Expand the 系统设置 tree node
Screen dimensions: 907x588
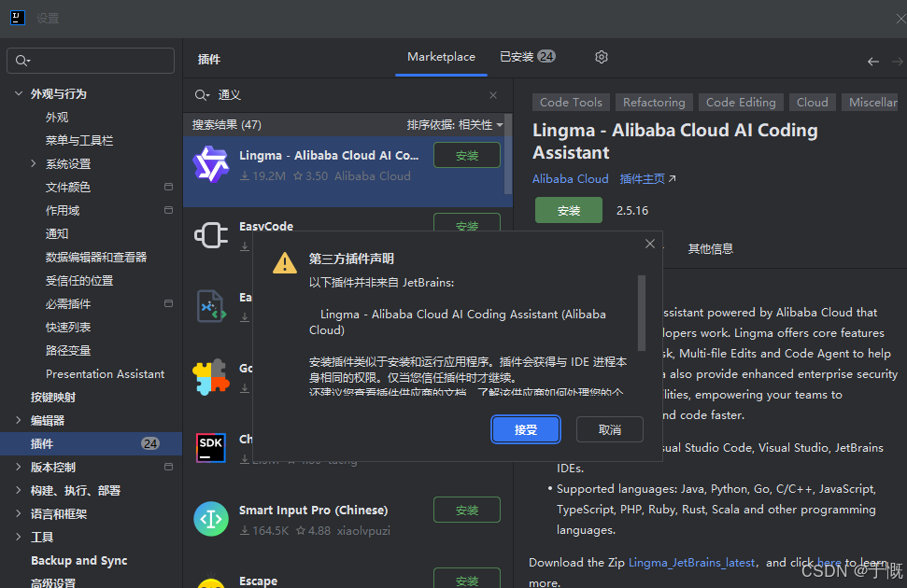click(34, 163)
